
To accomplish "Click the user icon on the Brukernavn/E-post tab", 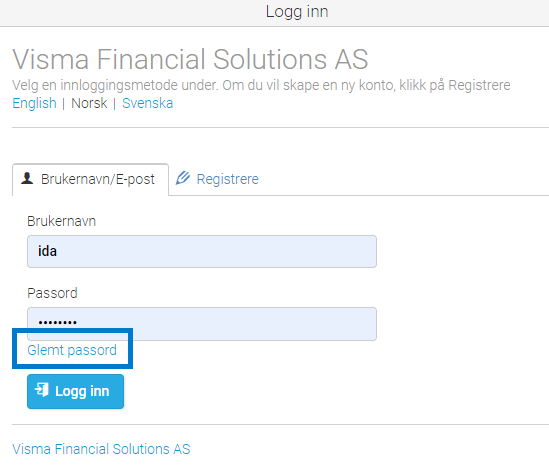I will (27, 178).
